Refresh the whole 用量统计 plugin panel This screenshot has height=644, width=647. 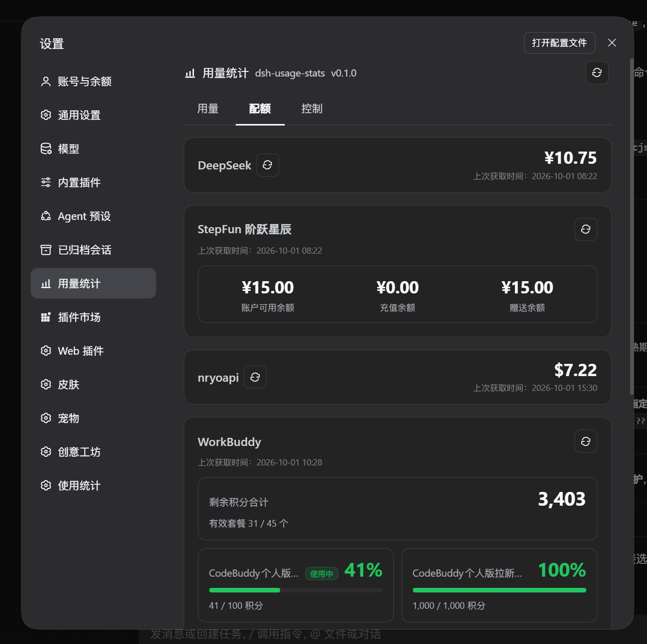coord(597,73)
